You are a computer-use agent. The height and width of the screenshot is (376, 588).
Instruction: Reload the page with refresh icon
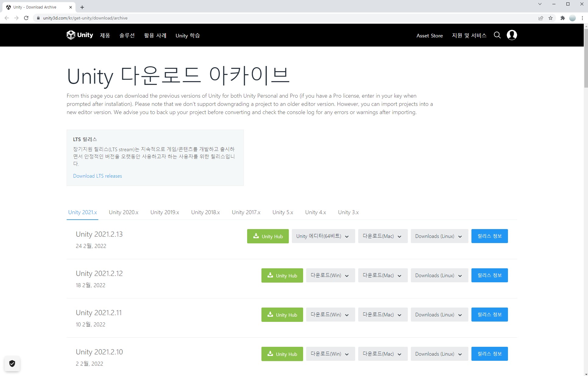pos(26,18)
